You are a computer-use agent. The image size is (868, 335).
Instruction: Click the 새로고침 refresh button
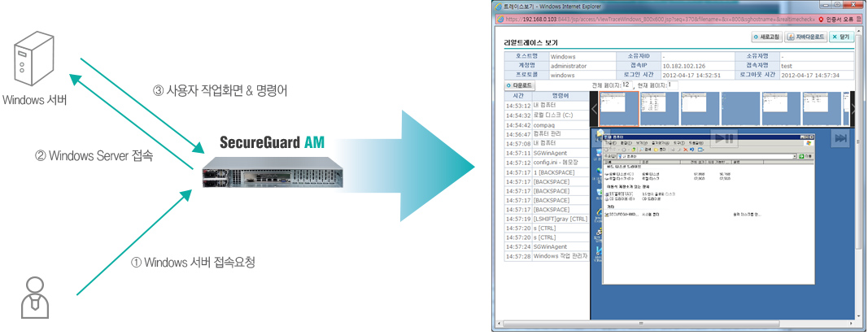pos(766,37)
